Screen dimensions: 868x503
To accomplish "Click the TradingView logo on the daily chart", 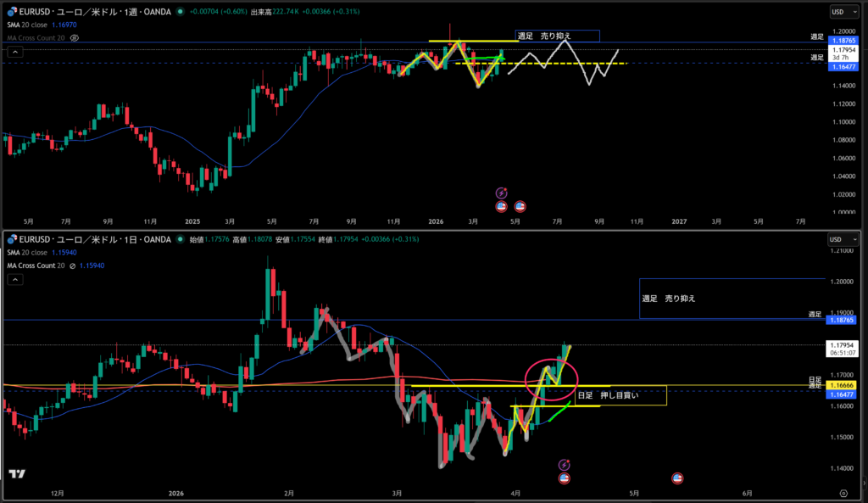I will point(16,473).
